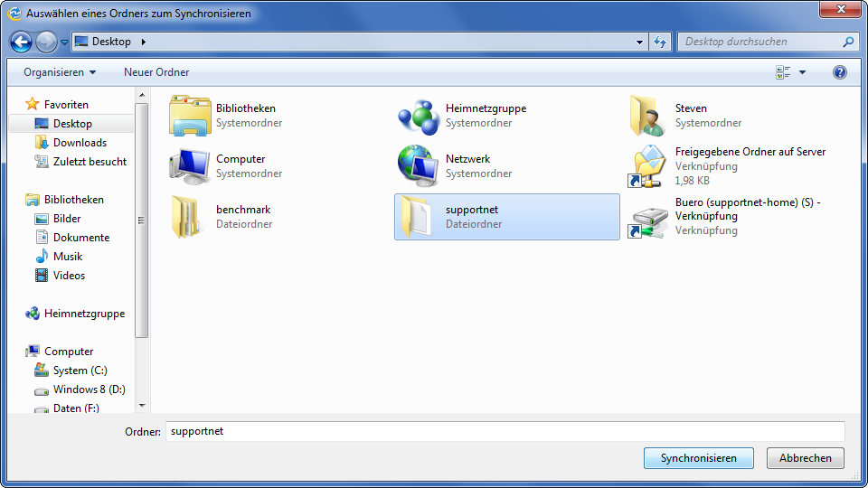The height and width of the screenshot is (488, 868).
Task: Click the Netzwerk globe icon
Action: coord(419,165)
